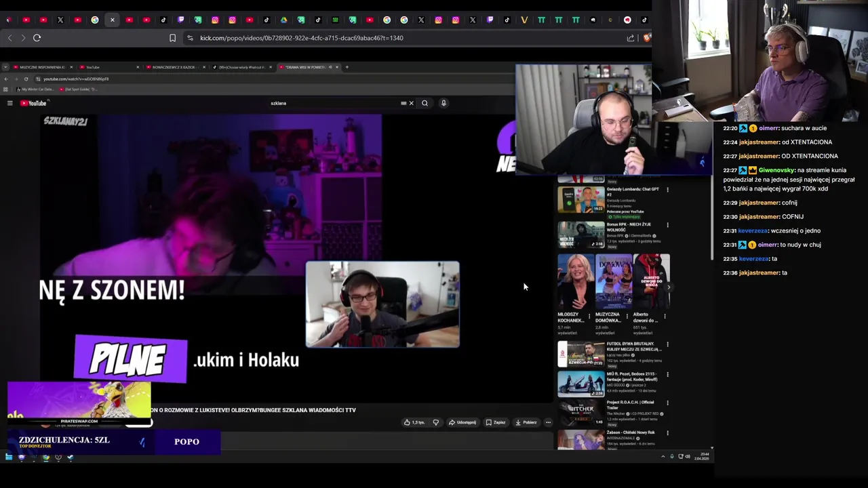View site information icon beside kick.com URL

tap(190, 38)
